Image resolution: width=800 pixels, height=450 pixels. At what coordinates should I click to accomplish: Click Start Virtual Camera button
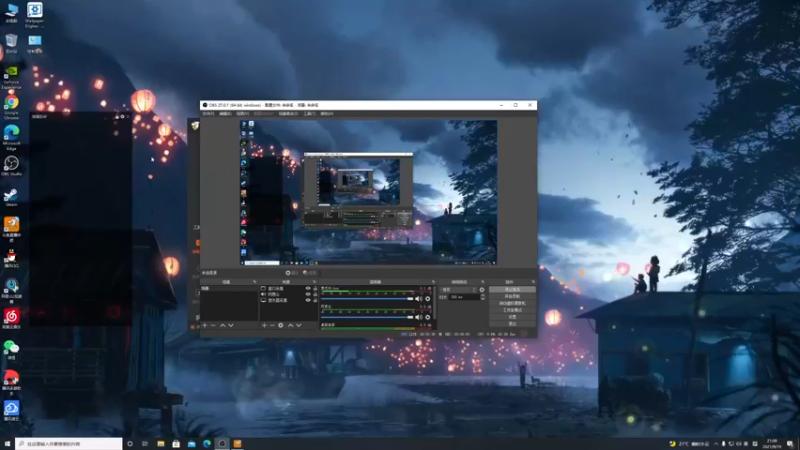512,303
